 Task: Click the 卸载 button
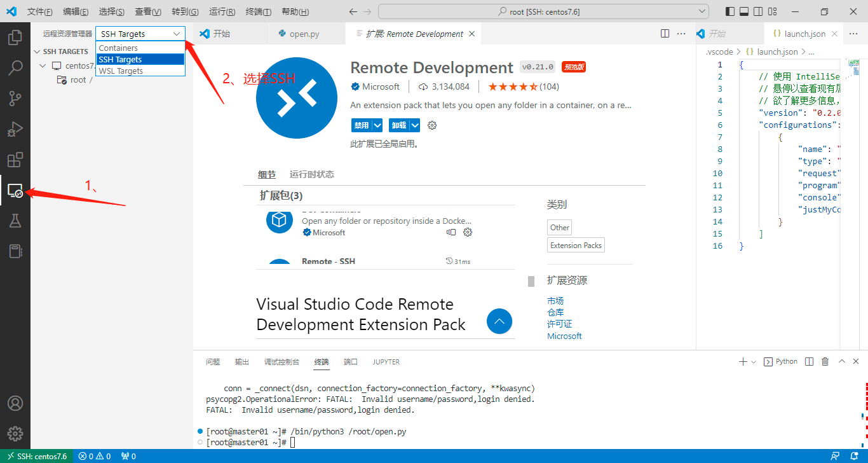[x=399, y=125]
